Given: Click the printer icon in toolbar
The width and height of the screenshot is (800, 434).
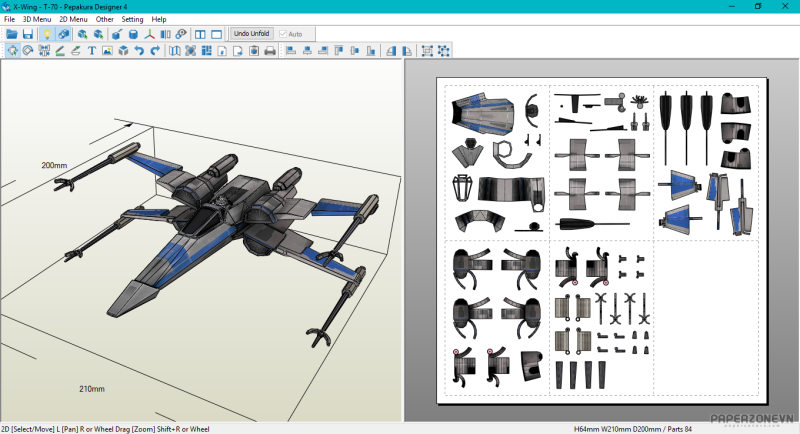Looking at the screenshot, I should pos(269,50).
